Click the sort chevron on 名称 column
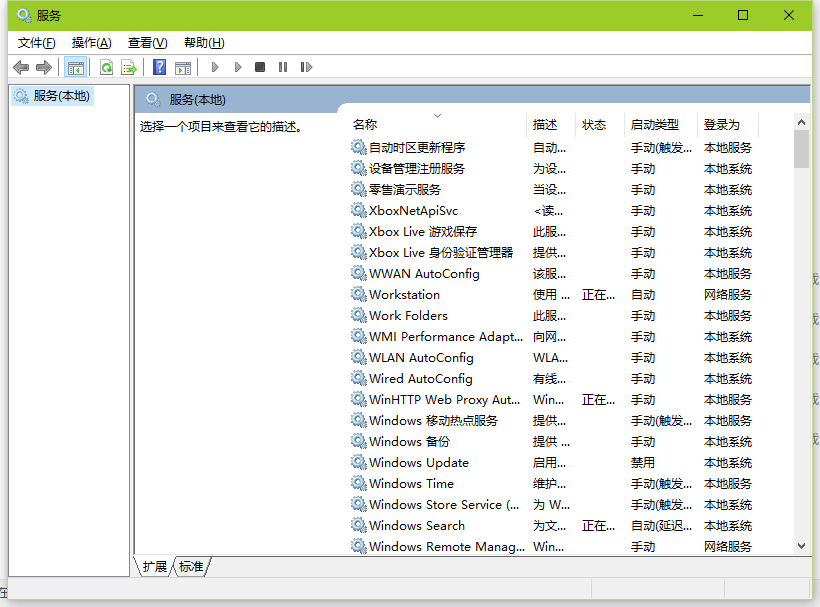 tap(438, 114)
